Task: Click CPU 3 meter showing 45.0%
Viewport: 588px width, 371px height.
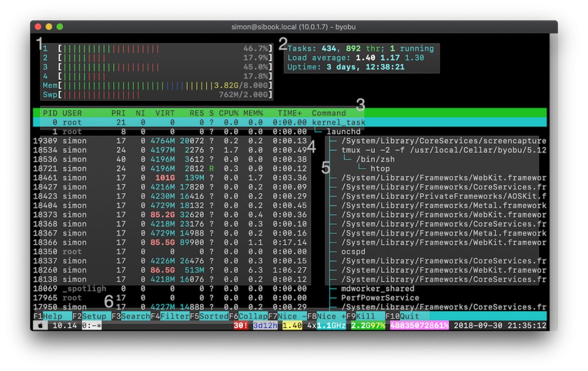Action: coord(157,67)
